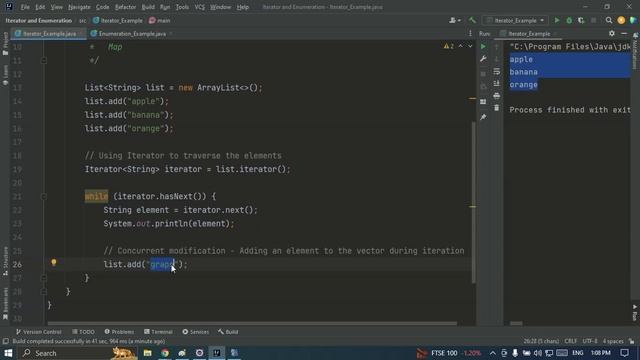Click Iterator_Example class in breadcrumb
640x360 pixels.
point(118,20)
